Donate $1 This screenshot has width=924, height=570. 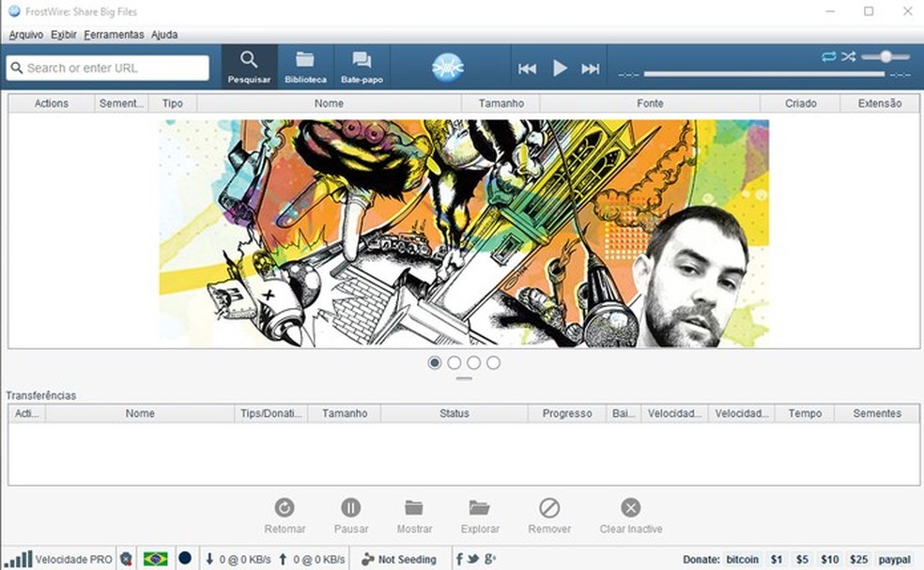(x=777, y=560)
